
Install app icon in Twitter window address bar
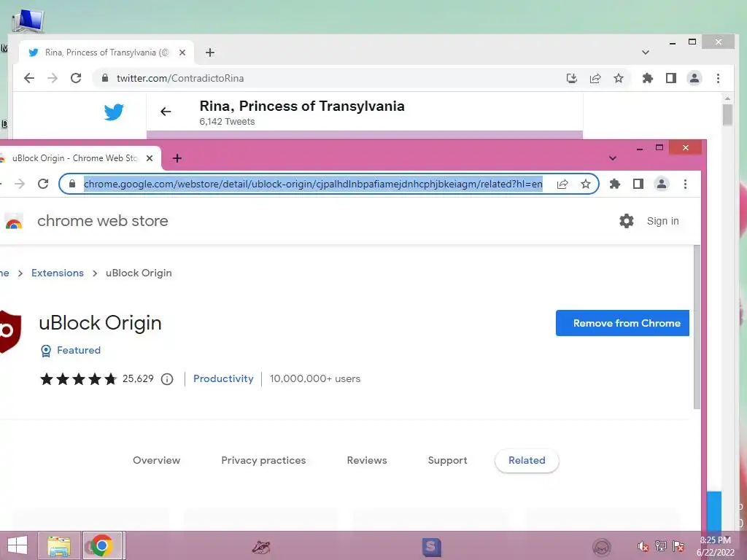[x=572, y=78]
